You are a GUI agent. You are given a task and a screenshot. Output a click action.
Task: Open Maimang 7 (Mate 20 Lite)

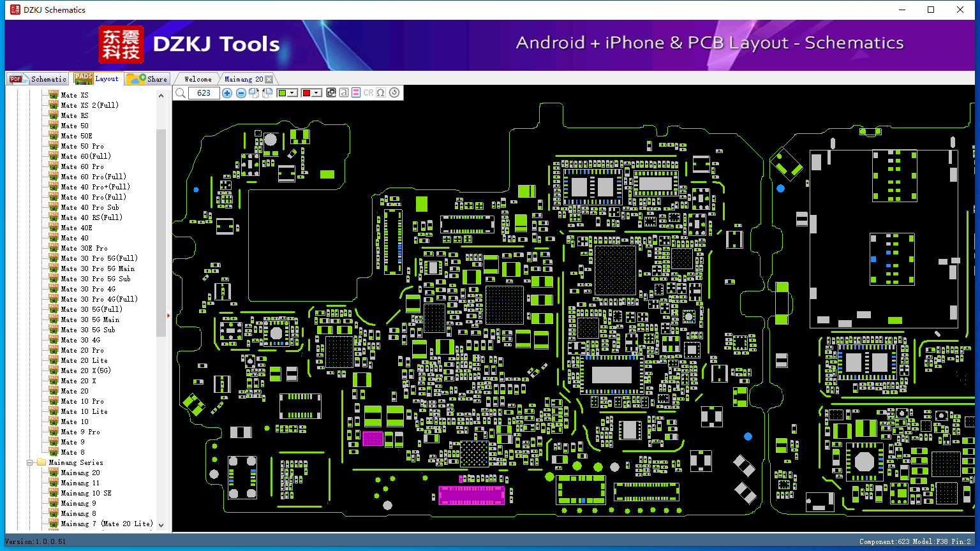pos(107,524)
